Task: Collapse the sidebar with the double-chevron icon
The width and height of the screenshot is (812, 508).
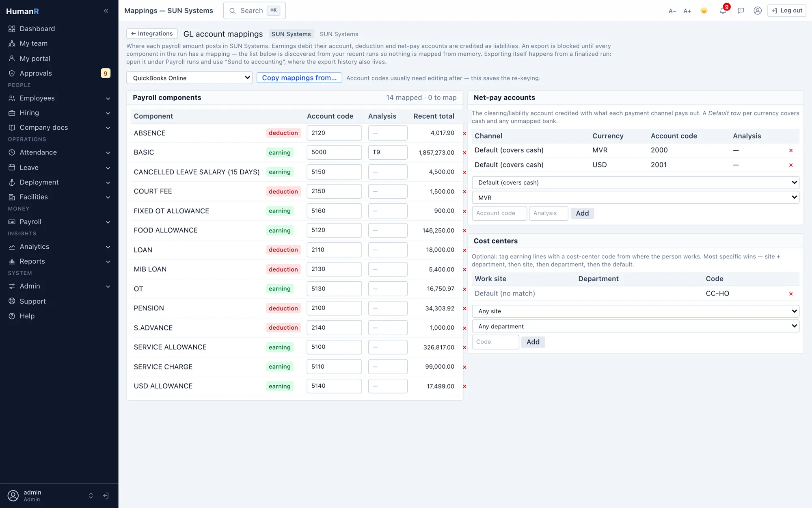Action: pos(106,11)
